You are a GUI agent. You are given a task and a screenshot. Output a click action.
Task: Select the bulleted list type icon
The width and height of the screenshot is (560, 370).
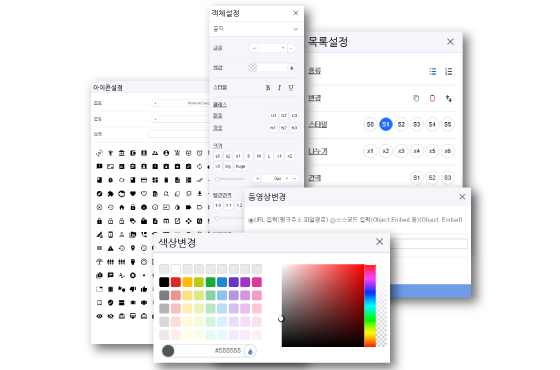432,71
